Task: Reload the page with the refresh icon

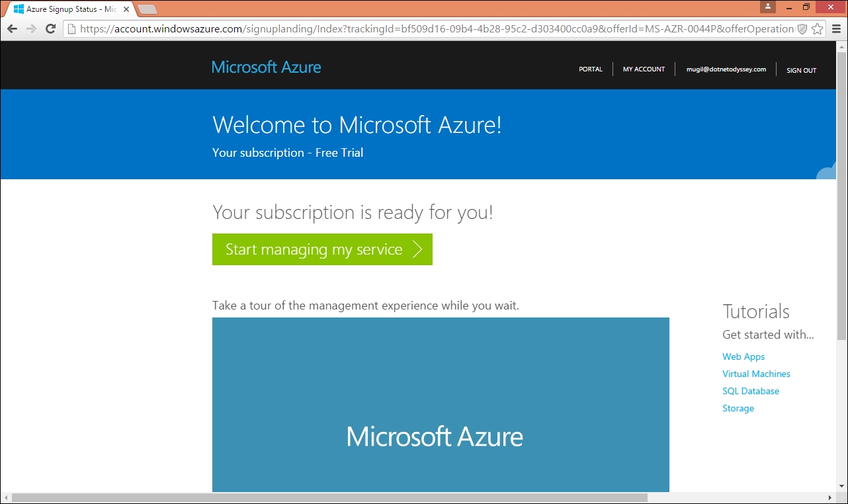Action: pos(50,29)
